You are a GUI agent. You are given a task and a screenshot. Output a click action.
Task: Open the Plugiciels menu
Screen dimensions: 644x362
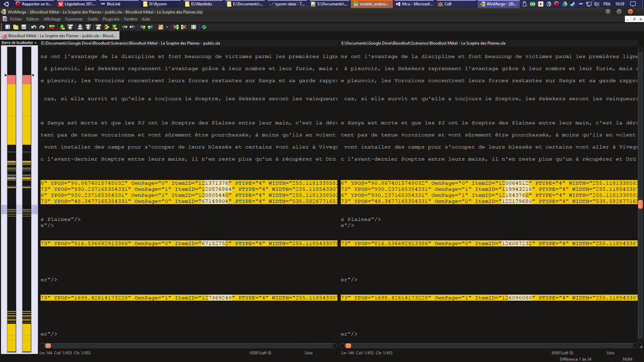[111, 19]
